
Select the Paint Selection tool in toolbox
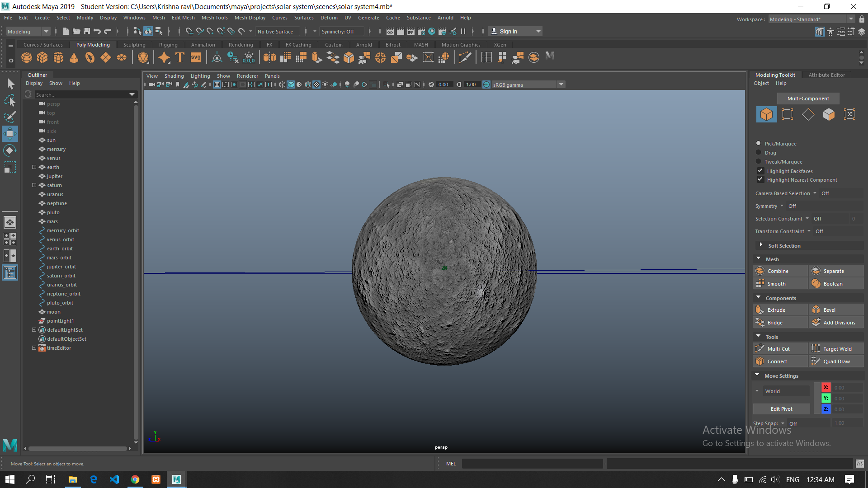9,117
